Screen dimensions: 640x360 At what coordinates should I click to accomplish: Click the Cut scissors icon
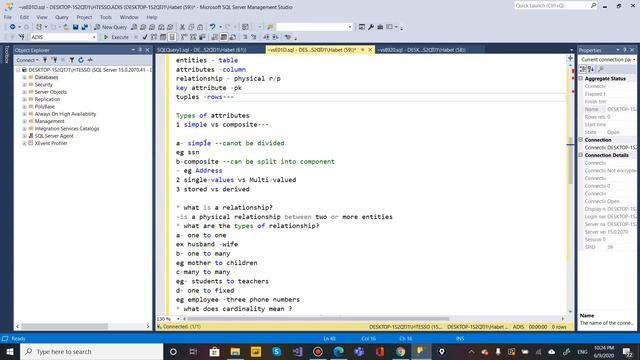click(182, 27)
